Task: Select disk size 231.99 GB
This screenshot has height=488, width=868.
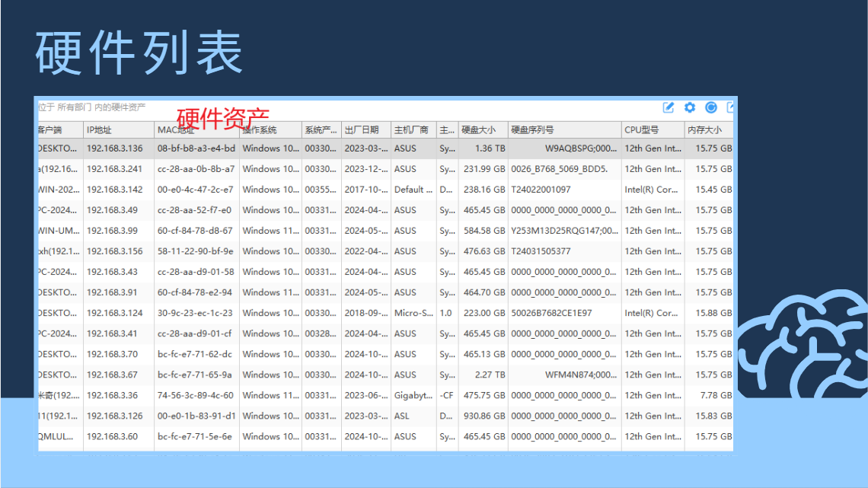Action: [484, 169]
